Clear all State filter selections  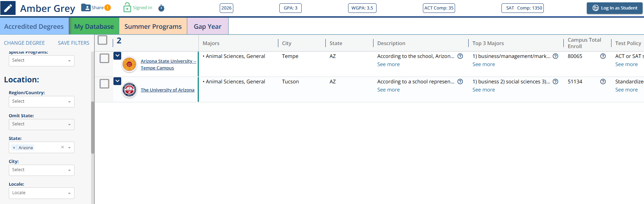click(x=62, y=147)
